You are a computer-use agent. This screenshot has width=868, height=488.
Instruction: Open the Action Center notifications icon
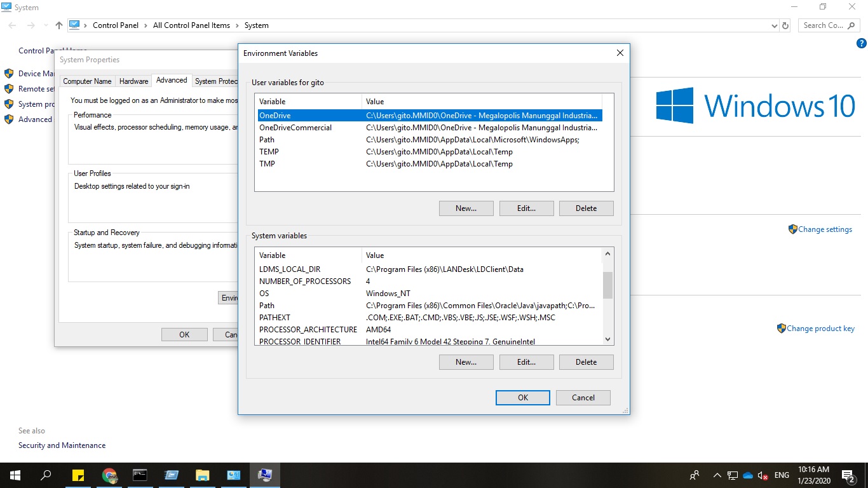848,475
